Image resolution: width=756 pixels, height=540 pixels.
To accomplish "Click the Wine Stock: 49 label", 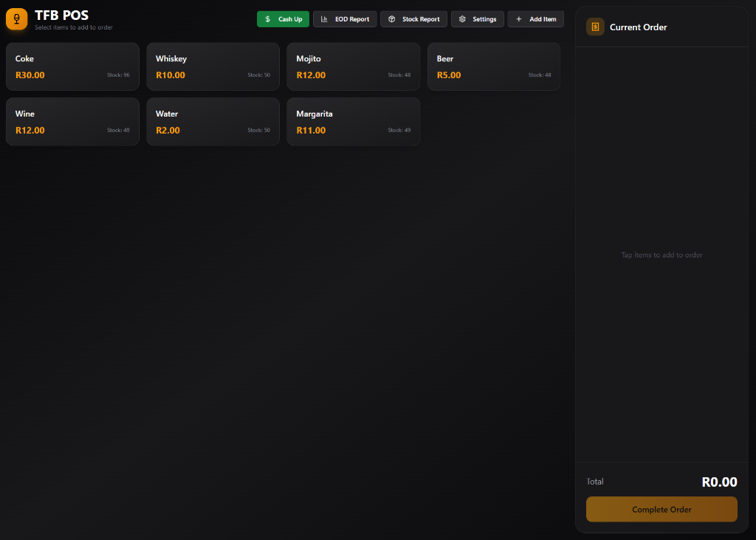I will [x=118, y=130].
